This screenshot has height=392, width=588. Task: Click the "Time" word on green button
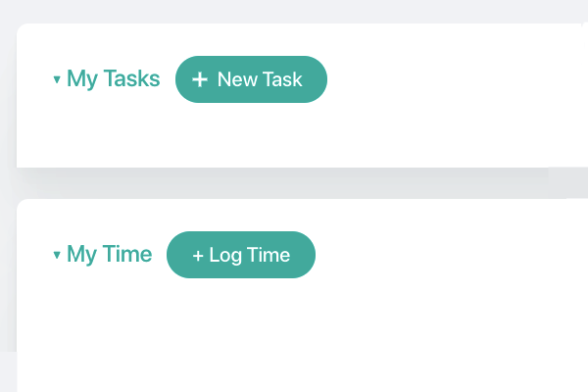(x=269, y=255)
